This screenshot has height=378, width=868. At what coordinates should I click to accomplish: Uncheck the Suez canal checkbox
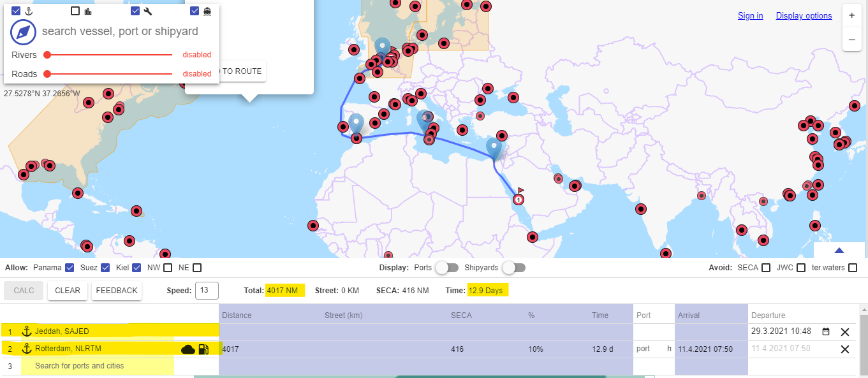pos(105,268)
